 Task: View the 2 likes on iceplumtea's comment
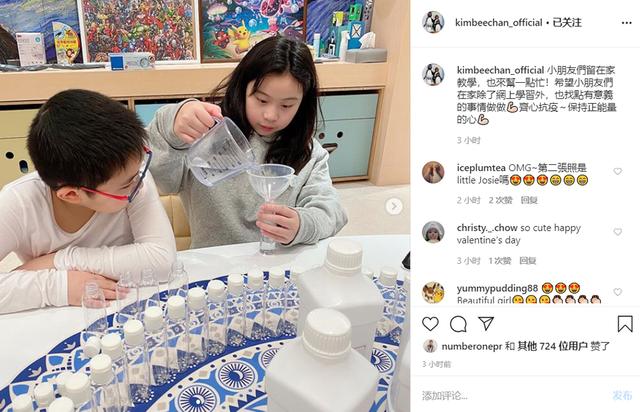point(500,200)
